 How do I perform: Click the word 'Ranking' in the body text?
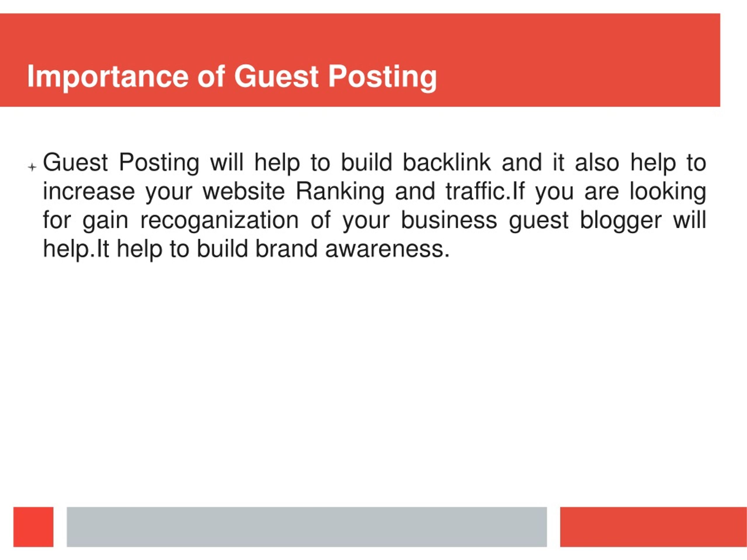pyautogui.click(x=340, y=191)
